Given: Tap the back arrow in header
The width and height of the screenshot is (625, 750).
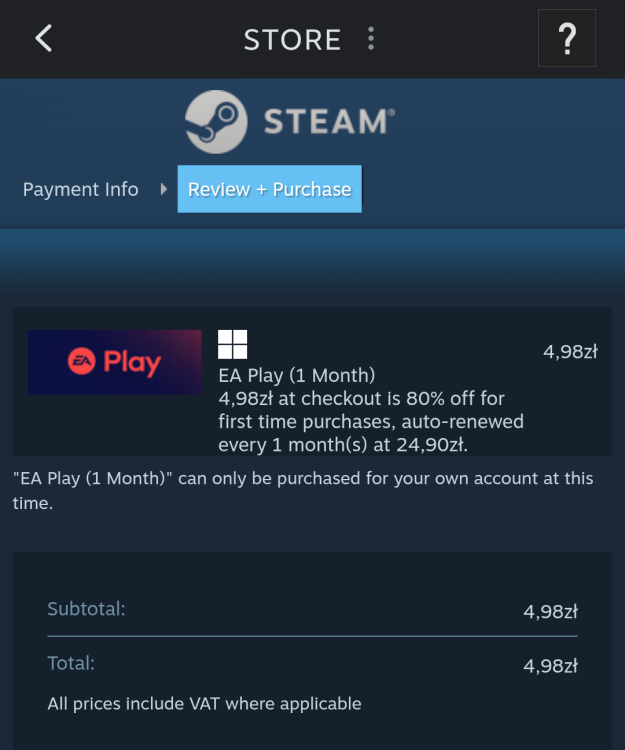Looking at the screenshot, I should (44, 39).
